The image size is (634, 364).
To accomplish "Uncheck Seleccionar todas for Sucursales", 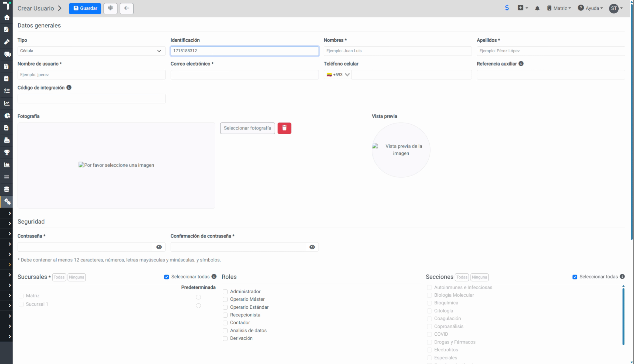I will (x=167, y=277).
